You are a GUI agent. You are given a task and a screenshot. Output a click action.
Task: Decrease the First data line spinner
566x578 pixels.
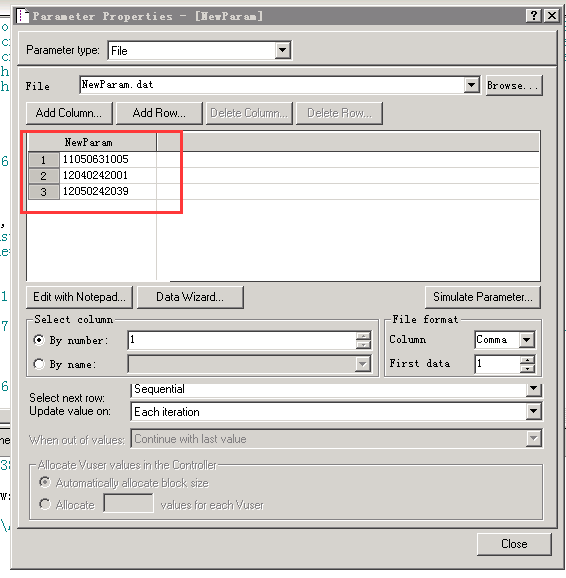coord(527,368)
